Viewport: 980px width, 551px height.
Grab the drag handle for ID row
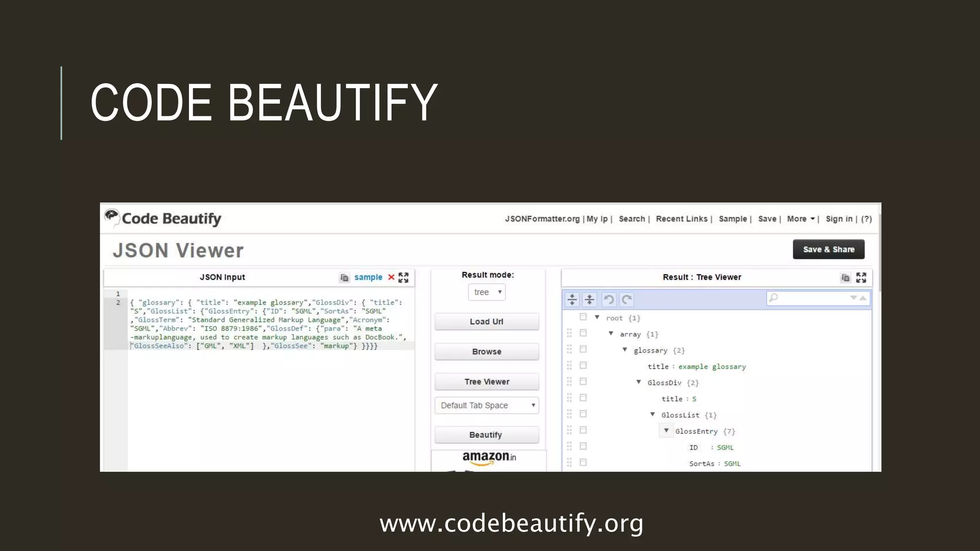point(569,447)
